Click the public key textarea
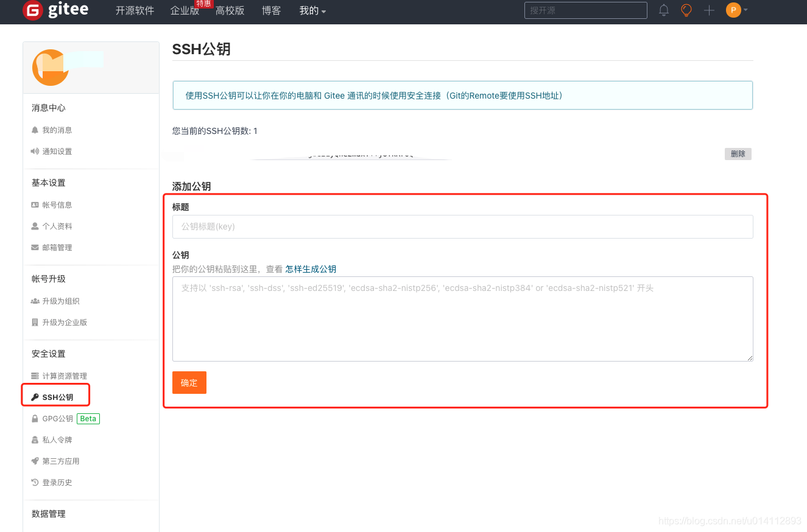 click(463, 319)
